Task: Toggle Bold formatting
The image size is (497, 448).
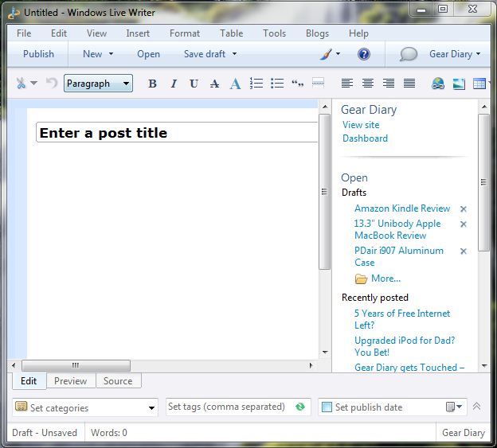Action: [x=152, y=84]
